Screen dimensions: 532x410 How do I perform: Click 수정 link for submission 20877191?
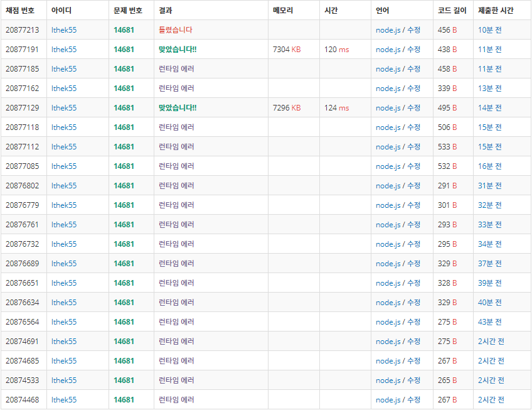(413, 49)
